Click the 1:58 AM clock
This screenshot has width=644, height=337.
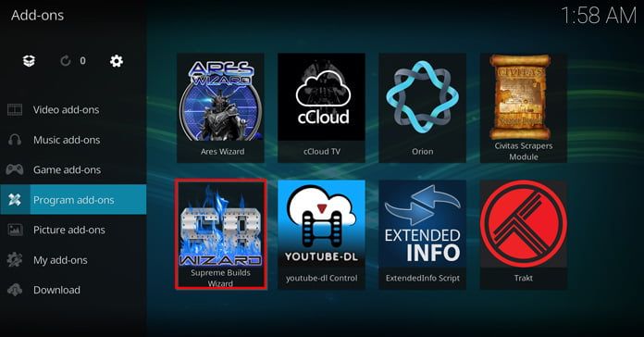(x=599, y=16)
